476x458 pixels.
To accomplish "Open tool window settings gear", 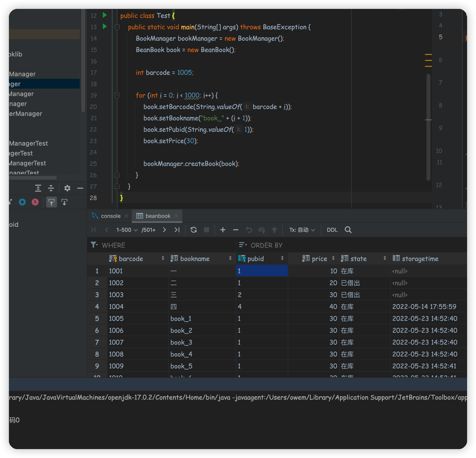I will pyautogui.click(x=67, y=188).
